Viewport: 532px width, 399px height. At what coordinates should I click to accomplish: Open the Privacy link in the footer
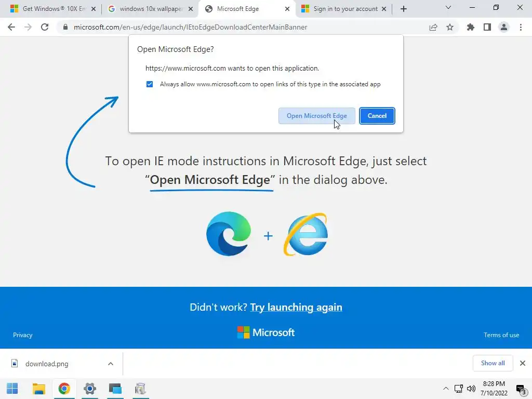(23, 335)
